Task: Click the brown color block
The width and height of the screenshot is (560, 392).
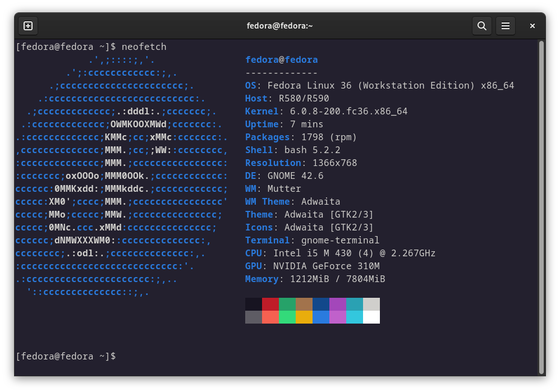Action: coord(304,304)
